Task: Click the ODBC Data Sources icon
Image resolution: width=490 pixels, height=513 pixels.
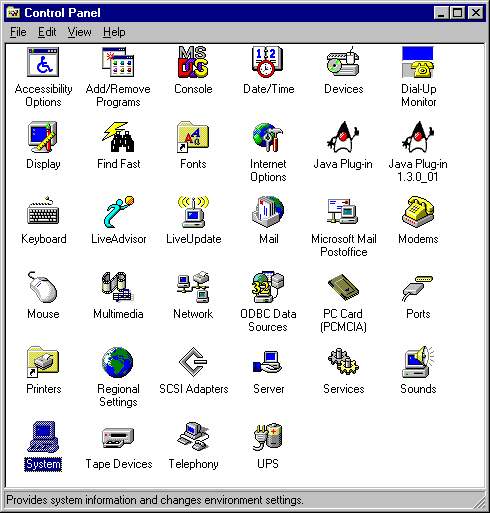Action: pyautogui.click(x=268, y=287)
